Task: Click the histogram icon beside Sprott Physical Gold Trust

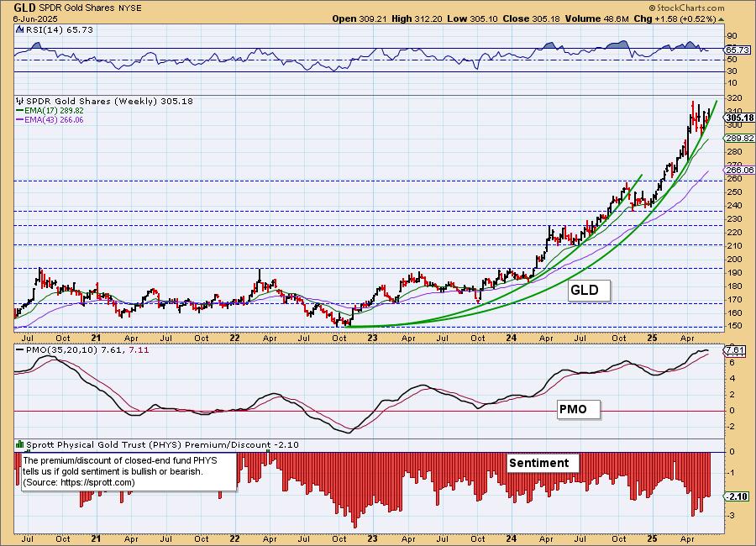Action: 20,444
